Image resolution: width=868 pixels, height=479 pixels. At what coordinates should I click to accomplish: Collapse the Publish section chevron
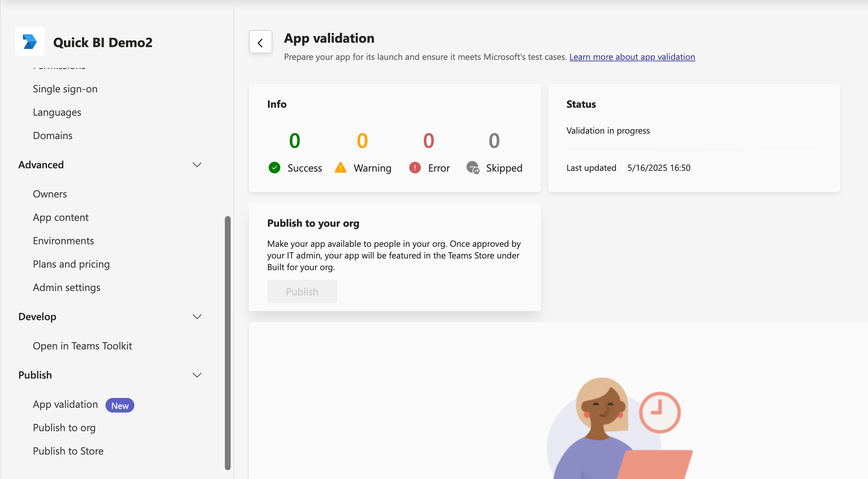pos(197,375)
